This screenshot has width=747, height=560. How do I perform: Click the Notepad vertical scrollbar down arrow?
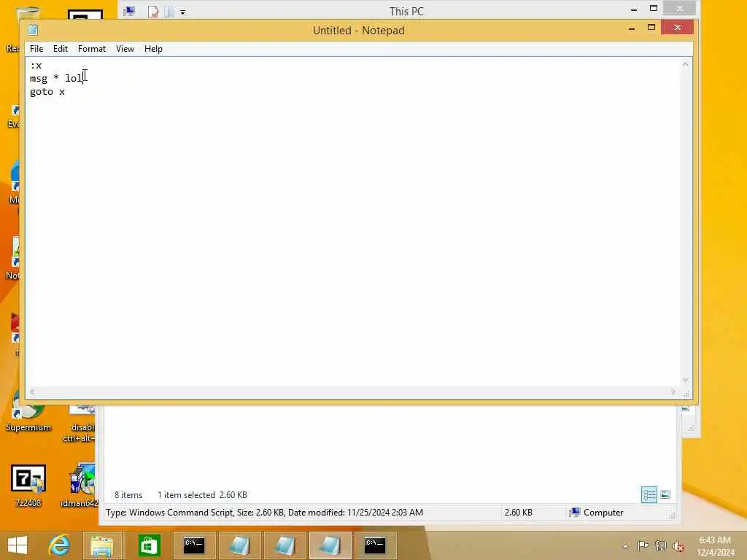[685, 379]
